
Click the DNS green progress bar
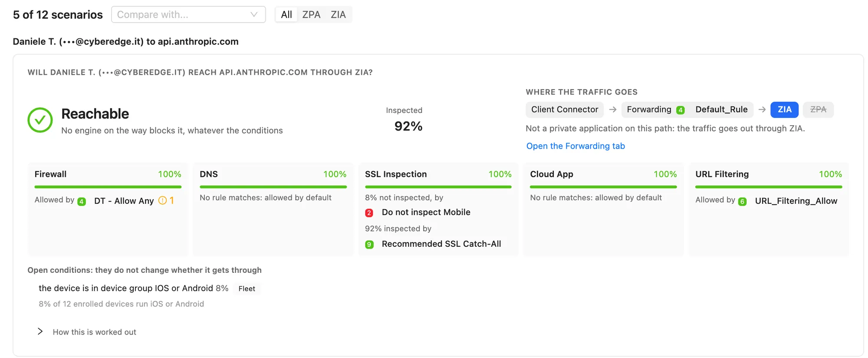[273, 187]
